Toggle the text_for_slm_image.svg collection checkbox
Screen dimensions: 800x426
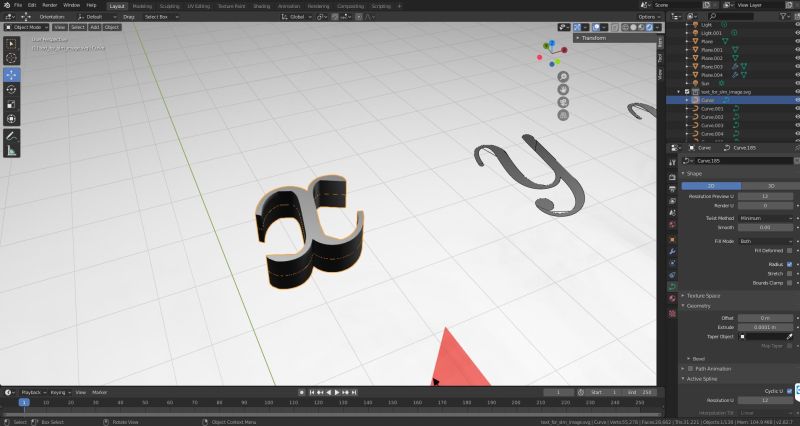[x=687, y=92]
